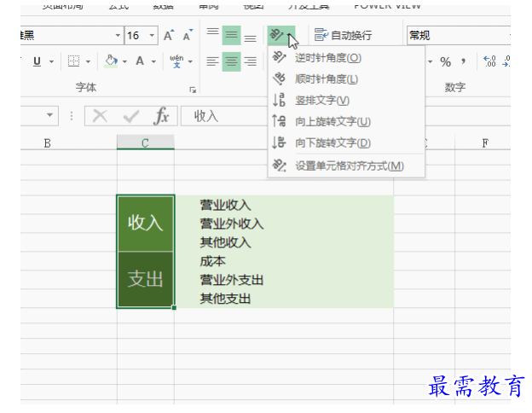This screenshot has height=413, width=532.
Task: Open font settings dialog launcher in 字体 group
Action: (193, 90)
